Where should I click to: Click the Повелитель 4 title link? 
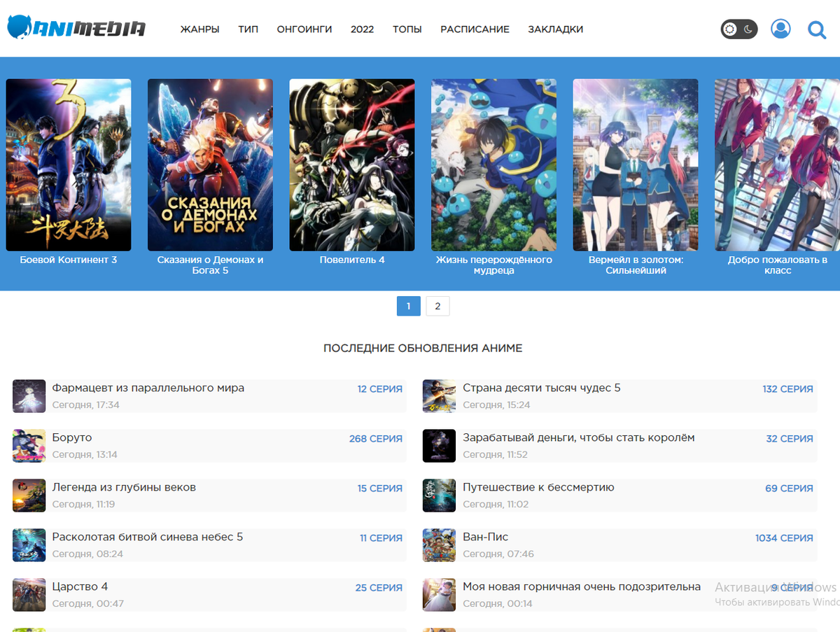352,260
